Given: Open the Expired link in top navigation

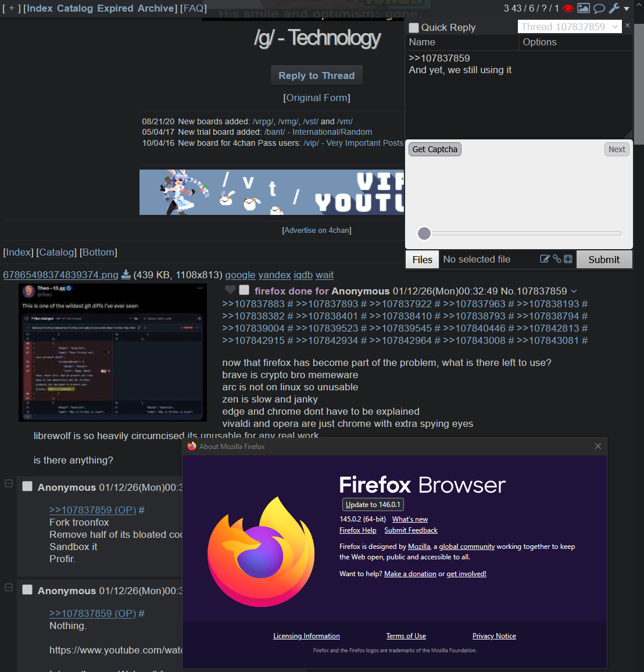Looking at the screenshot, I should (x=115, y=8).
